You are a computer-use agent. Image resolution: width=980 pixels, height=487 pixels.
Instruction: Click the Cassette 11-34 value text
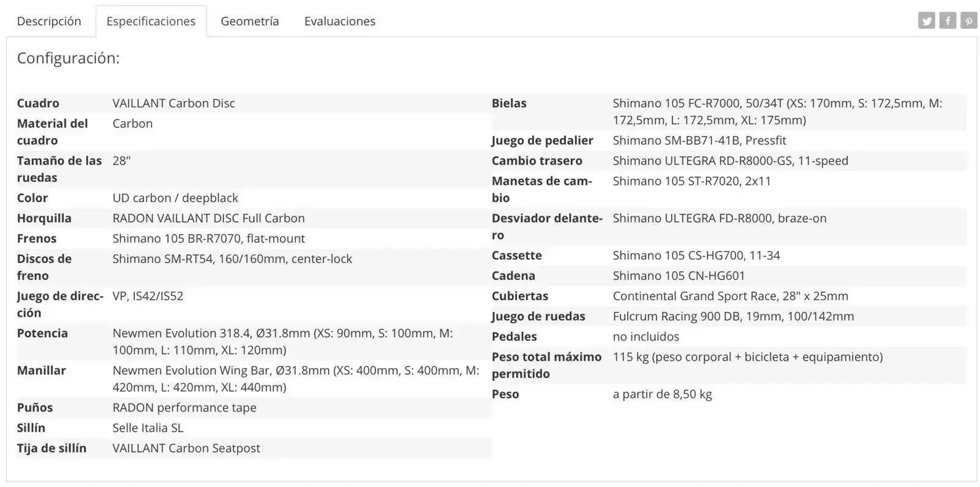click(x=696, y=255)
